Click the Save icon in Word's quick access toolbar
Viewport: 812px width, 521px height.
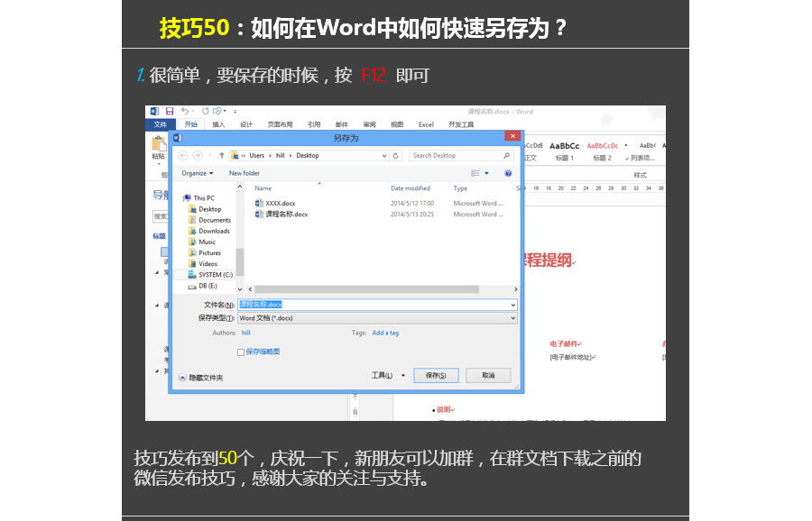tap(170, 111)
